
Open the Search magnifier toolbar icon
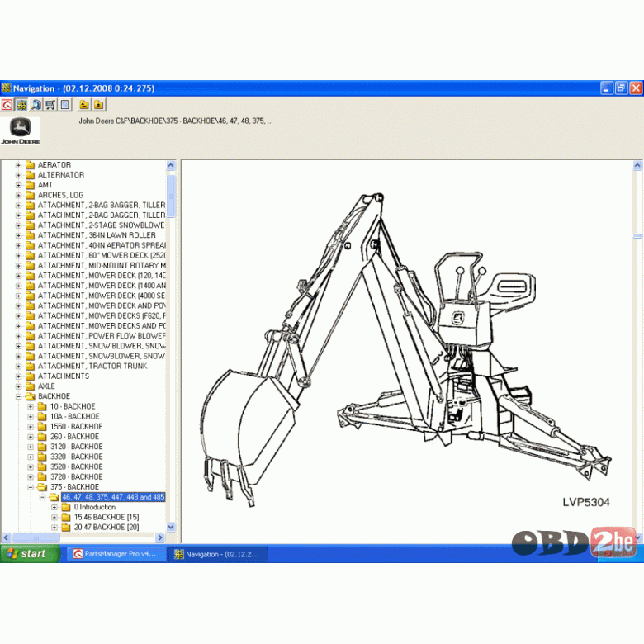click(x=36, y=105)
